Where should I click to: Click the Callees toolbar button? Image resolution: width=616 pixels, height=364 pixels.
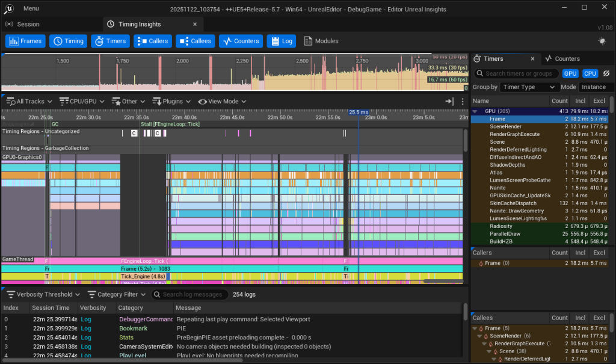(x=195, y=41)
